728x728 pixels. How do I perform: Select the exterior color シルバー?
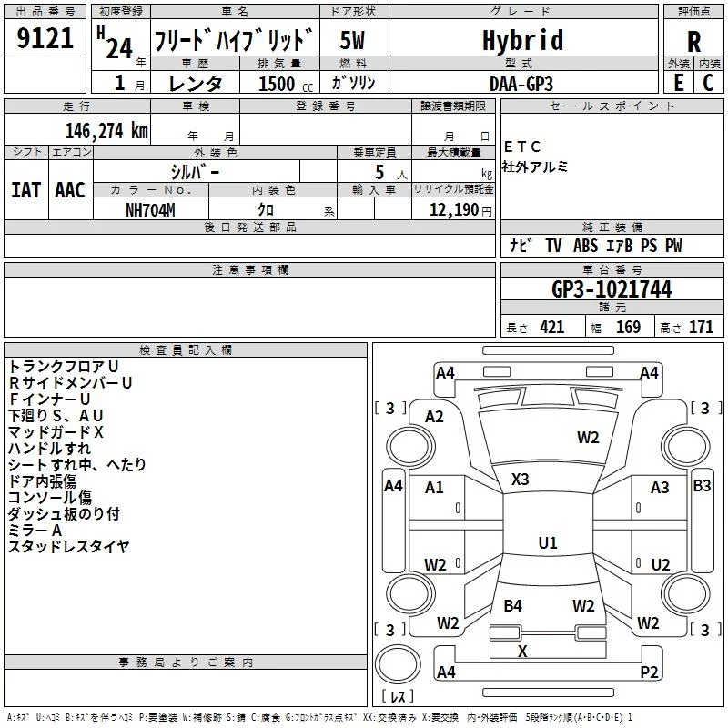click(195, 172)
